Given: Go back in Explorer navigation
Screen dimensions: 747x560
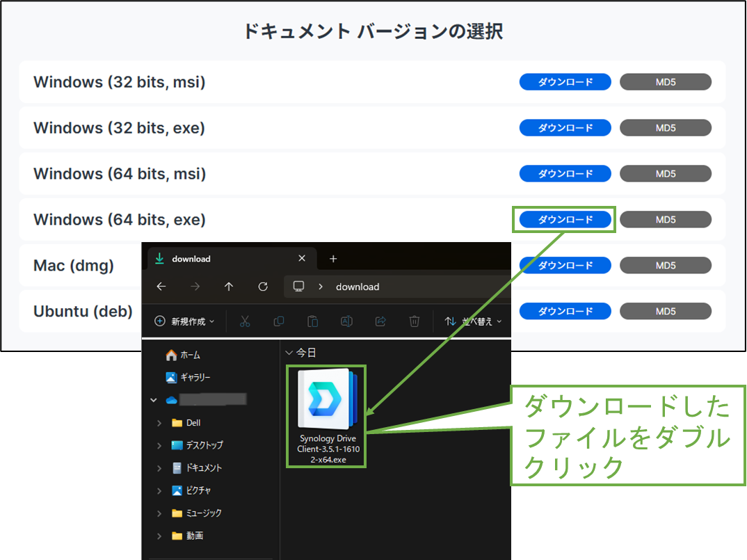Looking at the screenshot, I should [x=161, y=287].
